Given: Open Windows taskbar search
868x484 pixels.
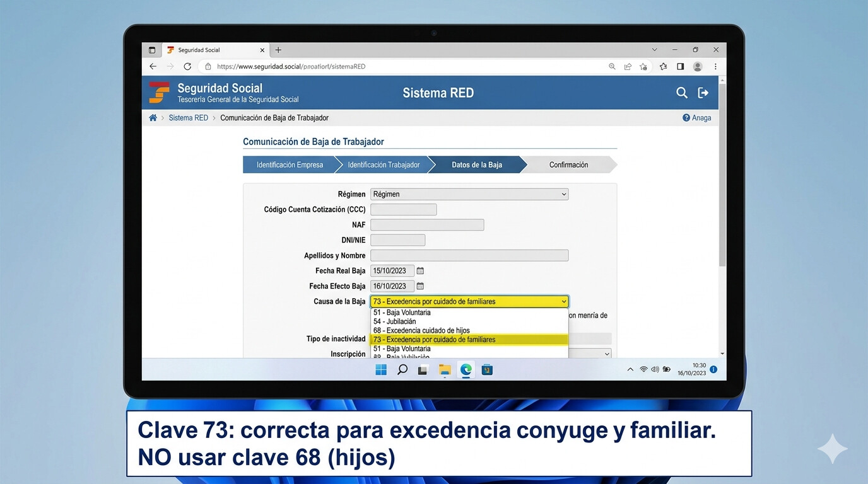Looking at the screenshot, I should click(x=402, y=370).
